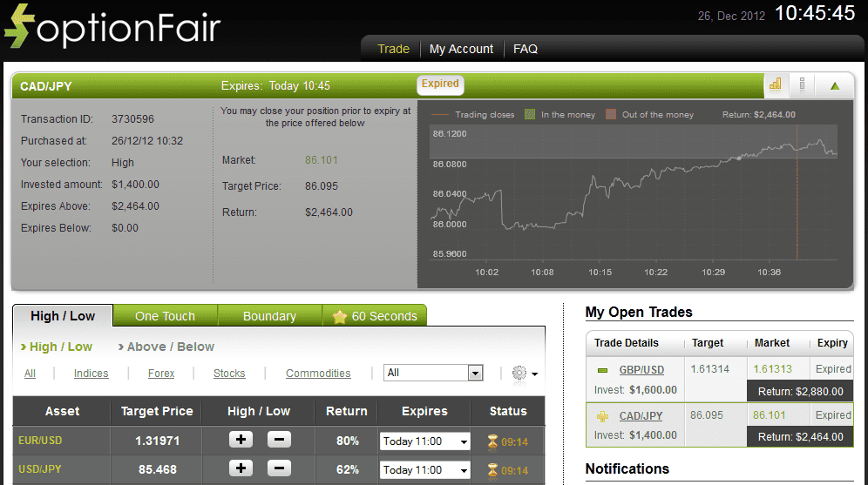Switch to chart view icon in CAD/JPY panel

pos(775,84)
